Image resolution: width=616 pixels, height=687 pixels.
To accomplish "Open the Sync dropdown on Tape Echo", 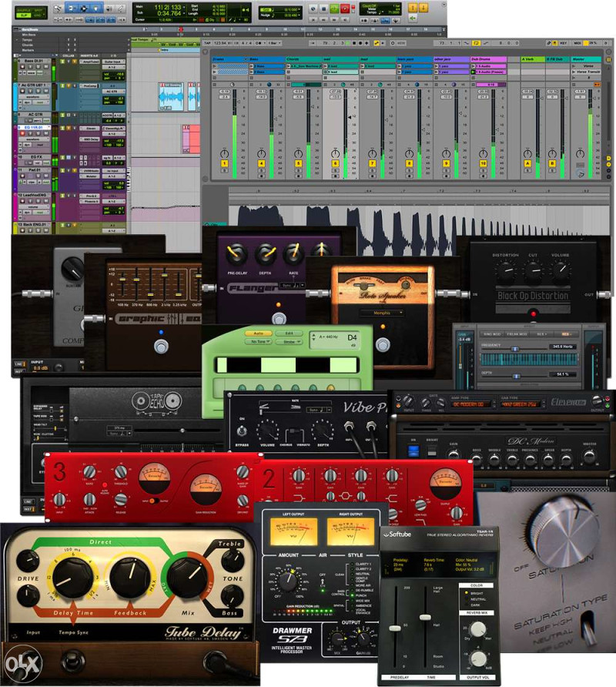I will click(x=119, y=434).
